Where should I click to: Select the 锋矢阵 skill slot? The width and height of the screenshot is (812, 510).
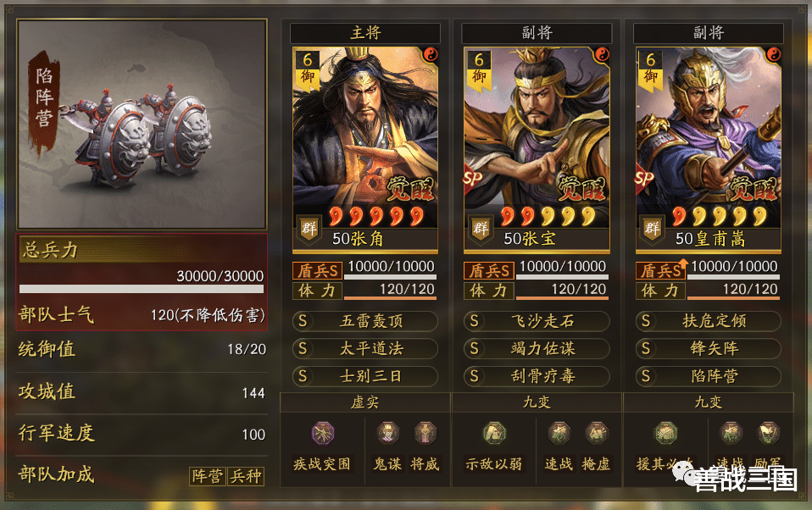click(x=708, y=348)
